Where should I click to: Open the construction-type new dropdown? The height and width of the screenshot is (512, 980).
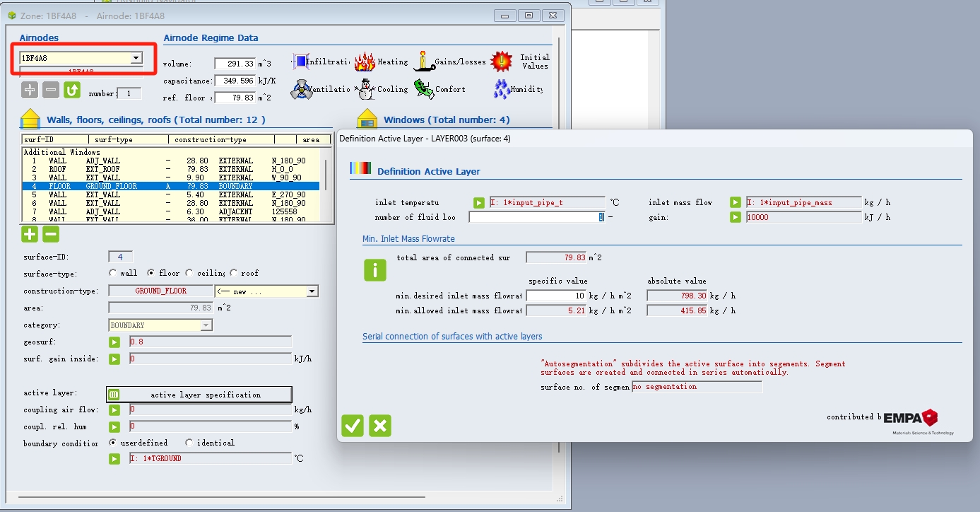pos(312,291)
